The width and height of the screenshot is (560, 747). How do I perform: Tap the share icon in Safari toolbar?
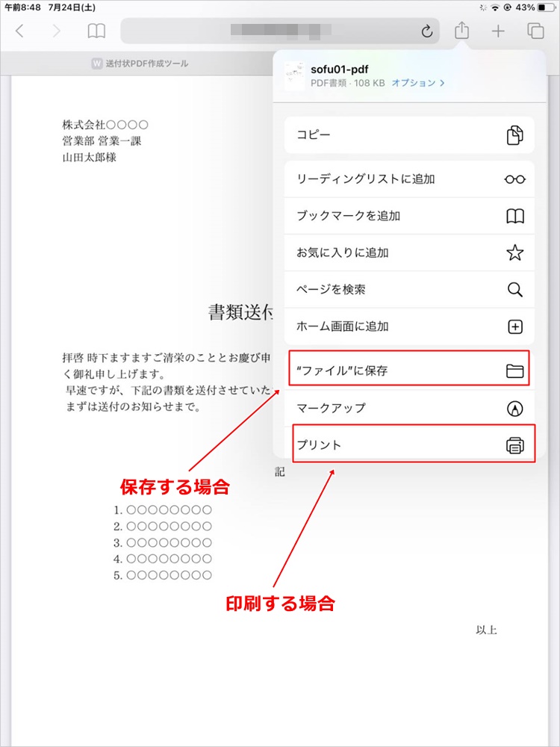coord(461,31)
